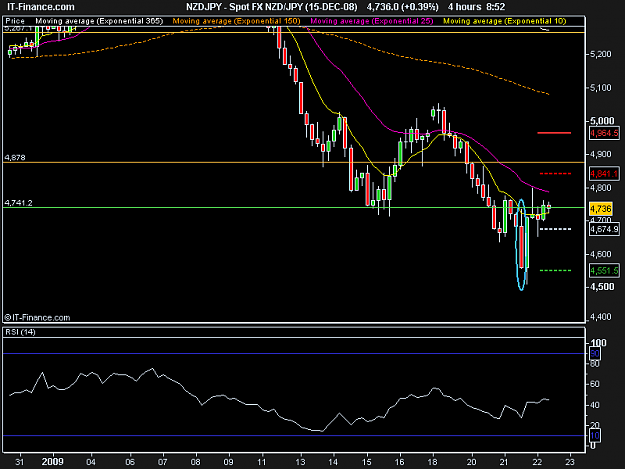Click the '06' date axis label

(x=130, y=462)
